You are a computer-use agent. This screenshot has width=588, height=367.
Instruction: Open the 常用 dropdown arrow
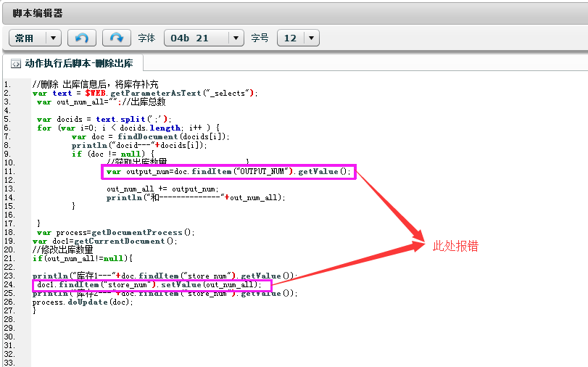pyautogui.click(x=53, y=38)
